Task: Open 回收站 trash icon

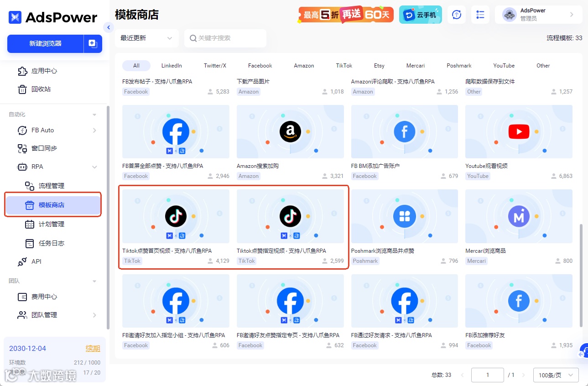Action: [22, 89]
